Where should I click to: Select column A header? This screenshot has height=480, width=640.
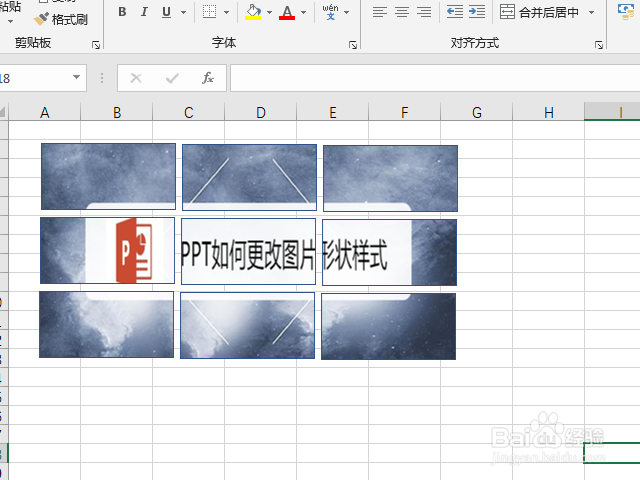(x=44, y=112)
